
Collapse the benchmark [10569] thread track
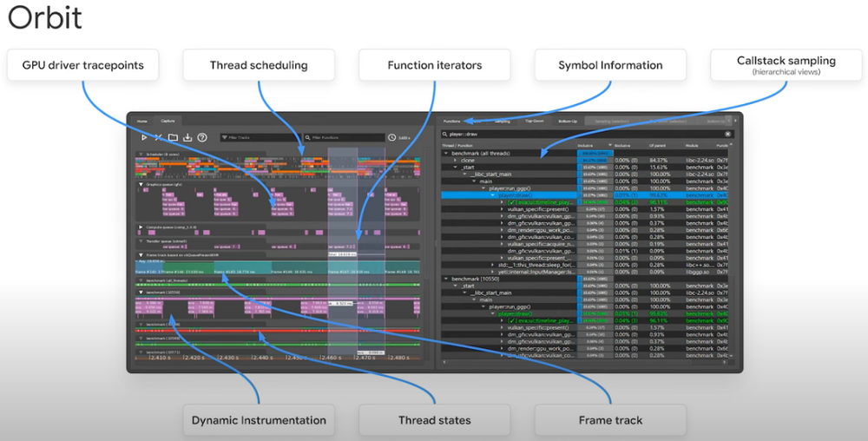pyautogui.click(x=141, y=338)
